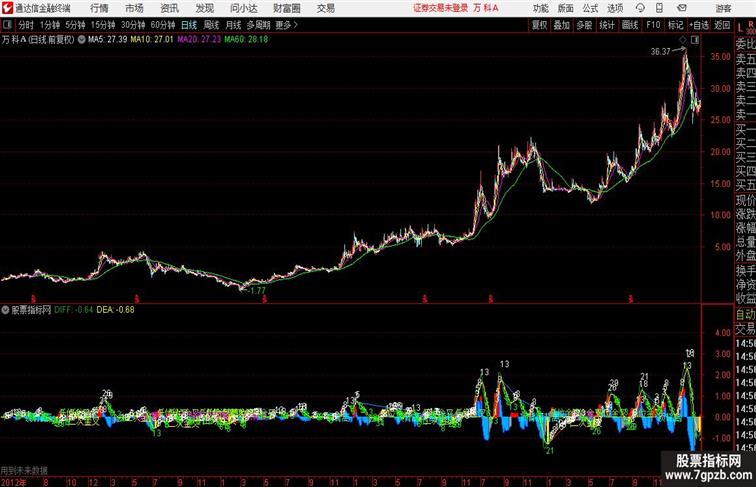Open the 功能 menu
The image size is (756, 487).
(540, 8)
